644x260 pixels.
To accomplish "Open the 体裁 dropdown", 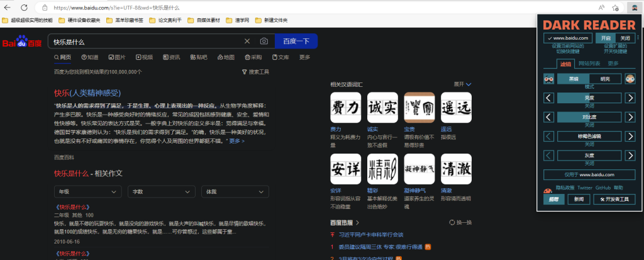I will (235, 192).
